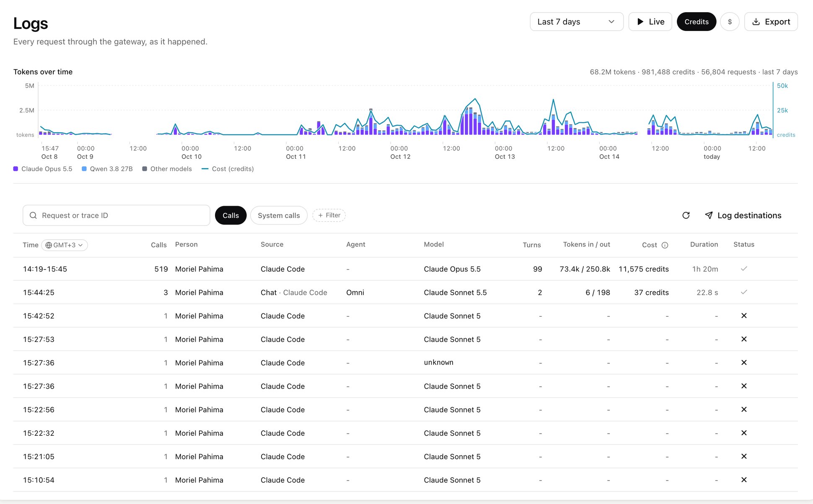This screenshot has height=504, width=813.
Task: Click the failed status X for 15:10:54
Action: pyautogui.click(x=744, y=480)
